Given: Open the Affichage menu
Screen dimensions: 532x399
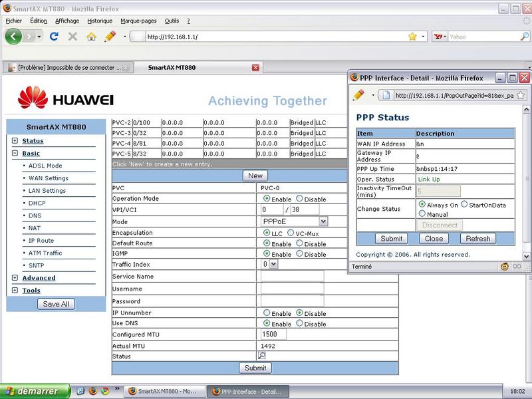Looking at the screenshot, I should click(67, 21).
